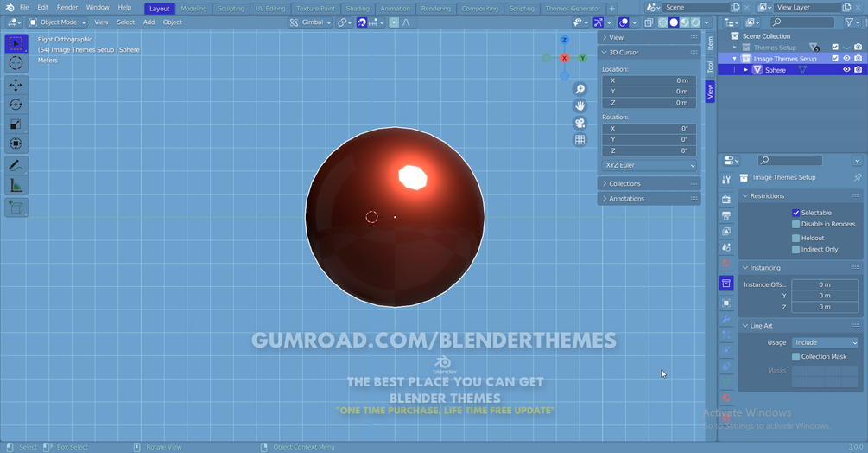The image size is (868, 453).
Task: Open the Object properties tab
Action: pyautogui.click(x=726, y=303)
